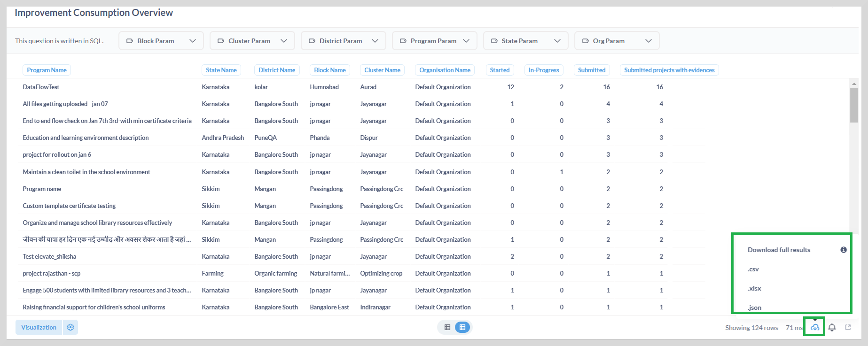Open the Org Param dropdown
Screen dimensions: 868x346
pyautogui.click(x=617, y=41)
